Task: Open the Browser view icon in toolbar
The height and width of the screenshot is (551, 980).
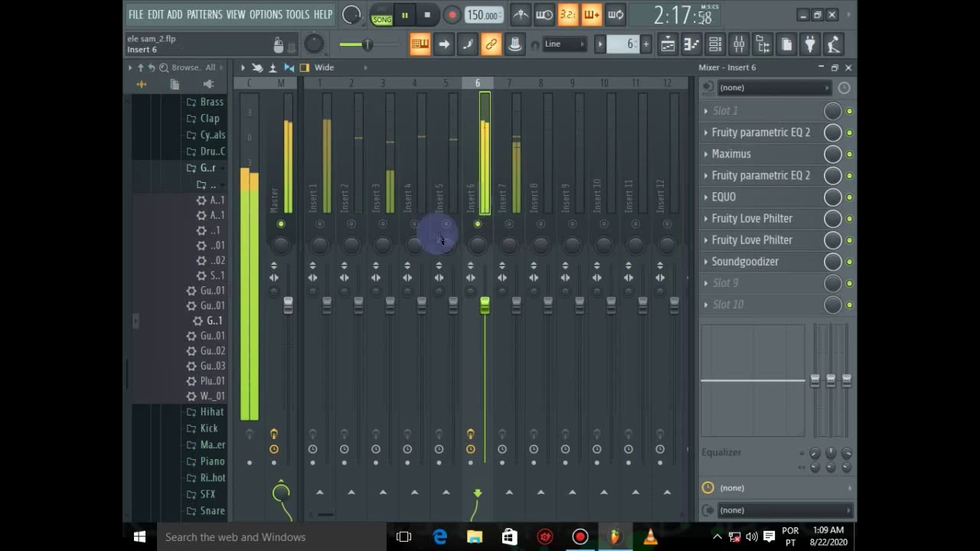Action: tap(763, 44)
